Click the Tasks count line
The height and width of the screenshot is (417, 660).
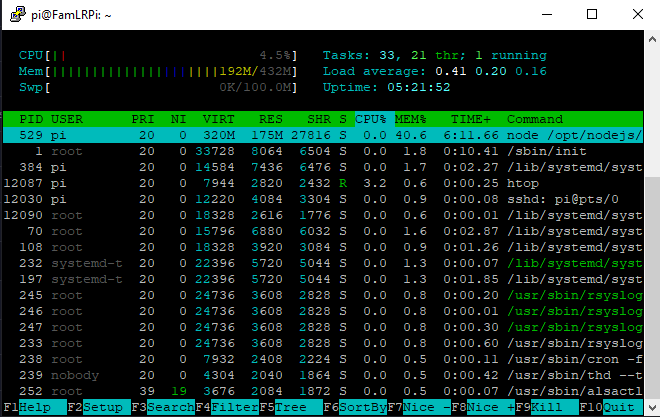(435, 56)
